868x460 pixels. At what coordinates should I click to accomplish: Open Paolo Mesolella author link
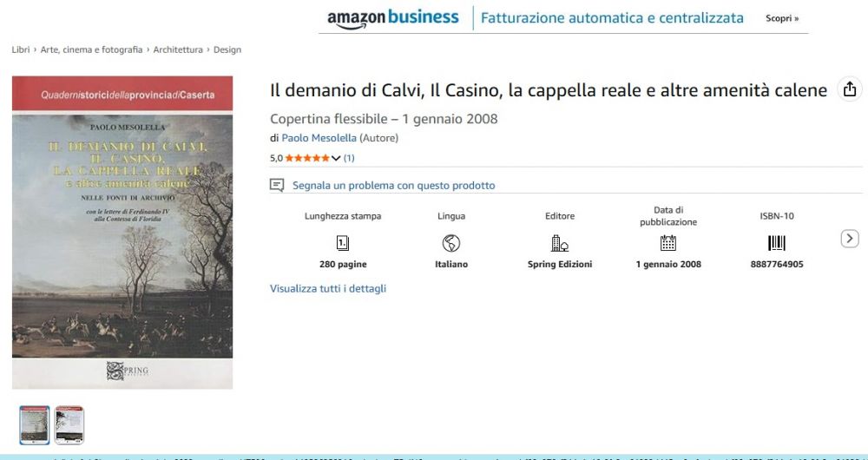click(319, 138)
